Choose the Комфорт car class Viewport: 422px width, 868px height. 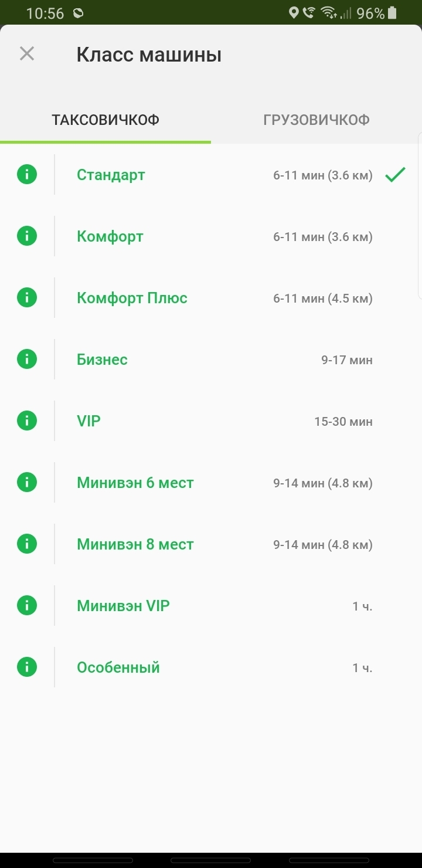pos(110,236)
